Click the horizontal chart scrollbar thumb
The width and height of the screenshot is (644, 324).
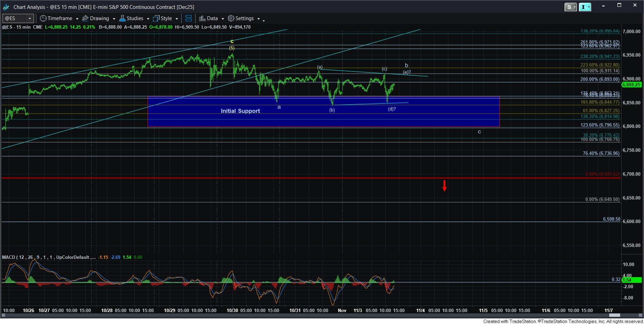614,315
